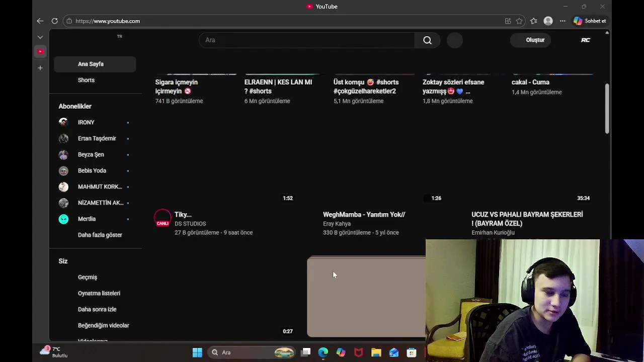The width and height of the screenshot is (644, 362).
Task: Open short 'ELRAENN | KES LAN MI'
Action: [278, 86]
